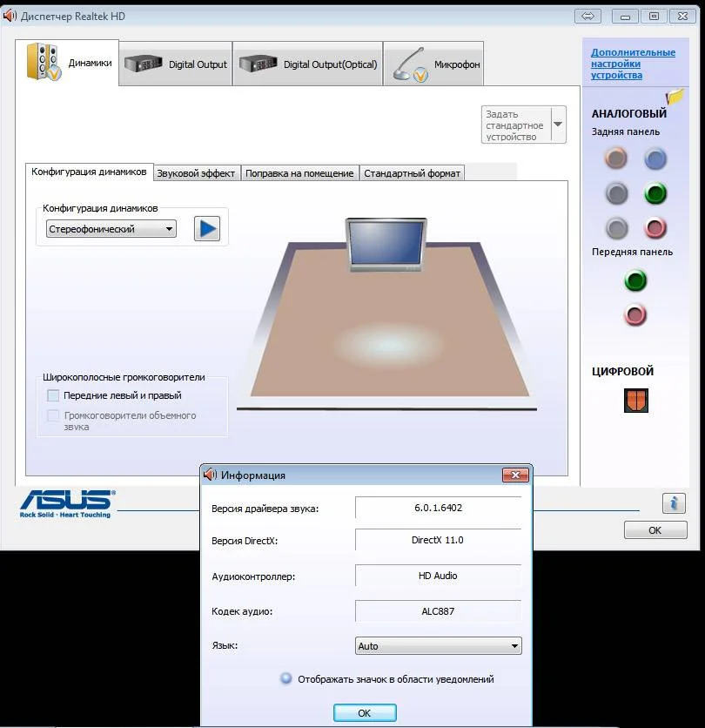Click the black rear panel jack
The width and height of the screenshot is (705, 728).
pyautogui.click(x=616, y=193)
